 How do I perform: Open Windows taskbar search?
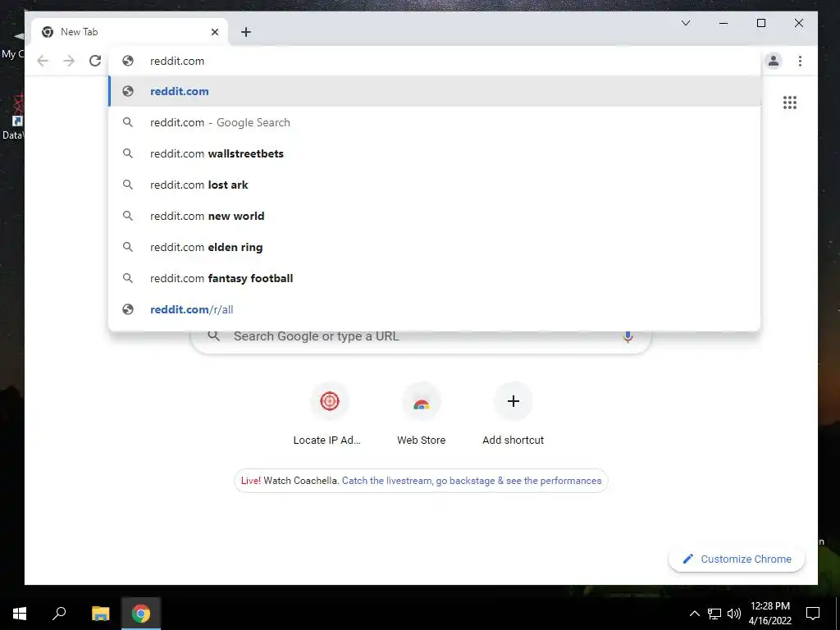tap(59, 614)
